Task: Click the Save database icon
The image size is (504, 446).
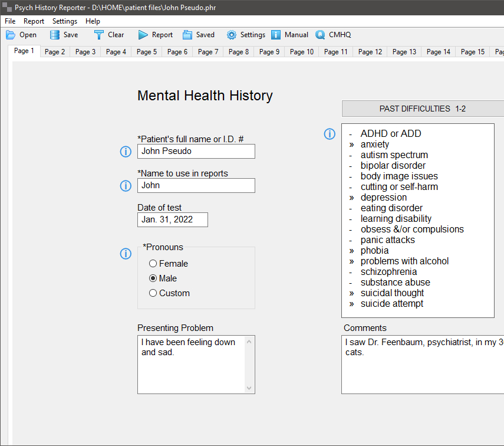Action: coord(55,35)
